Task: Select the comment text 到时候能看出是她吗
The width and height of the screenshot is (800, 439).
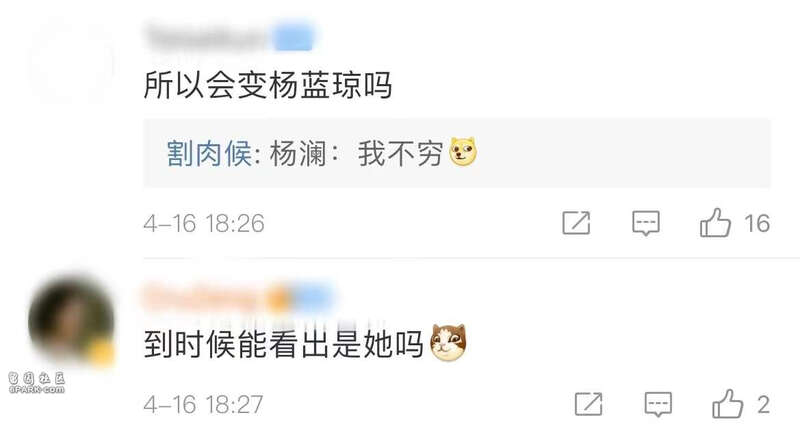Action: pyautogui.click(x=283, y=344)
